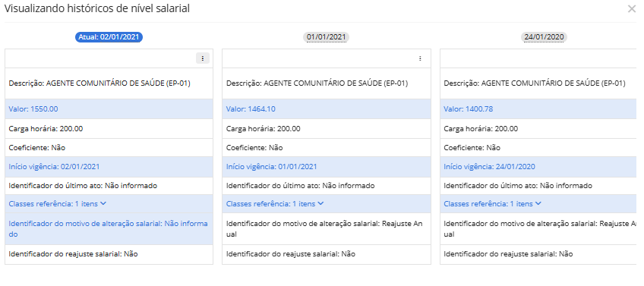Open the options menu of the 01/01/2021 card
644x286 pixels.
coord(420,58)
